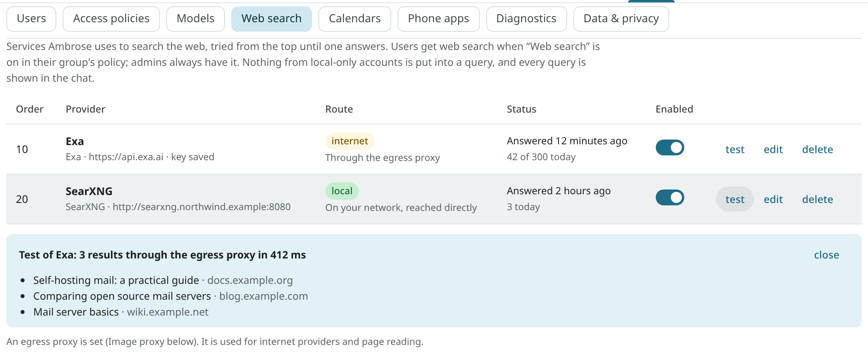Screen dimensions: 868x356
Task: Click 'Comparing open source mail servers' result
Action: pos(122,296)
